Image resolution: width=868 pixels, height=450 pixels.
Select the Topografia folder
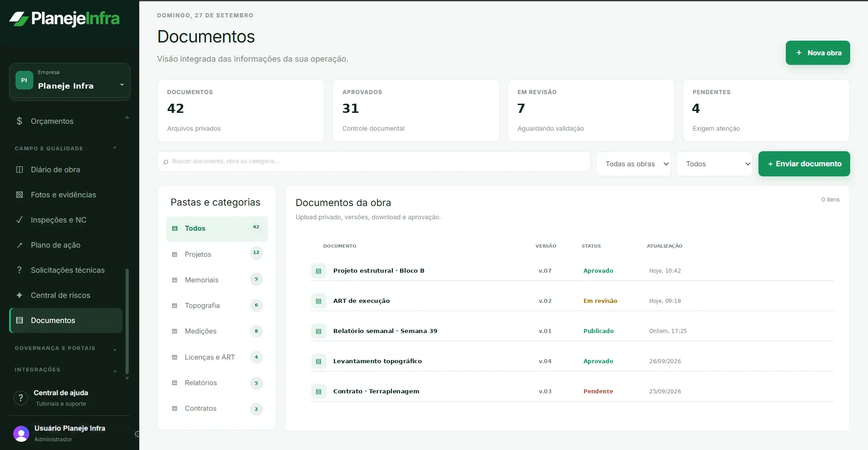click(217, 306)
